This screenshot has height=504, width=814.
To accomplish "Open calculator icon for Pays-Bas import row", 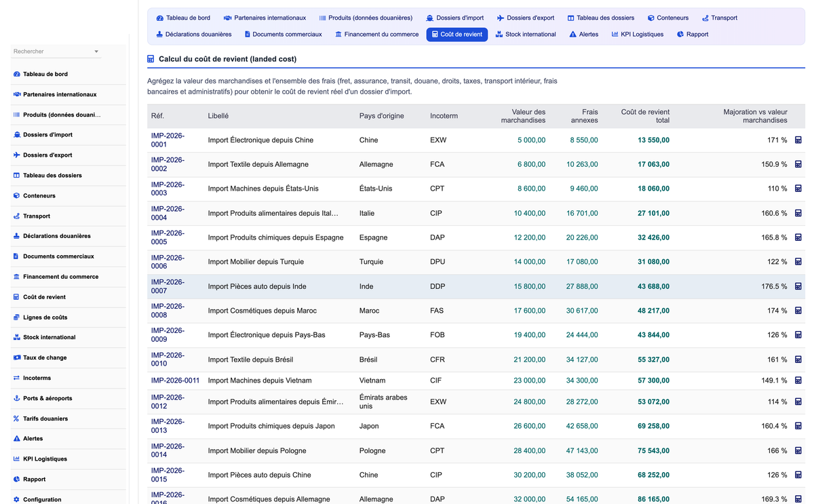I will coord(798,335).
